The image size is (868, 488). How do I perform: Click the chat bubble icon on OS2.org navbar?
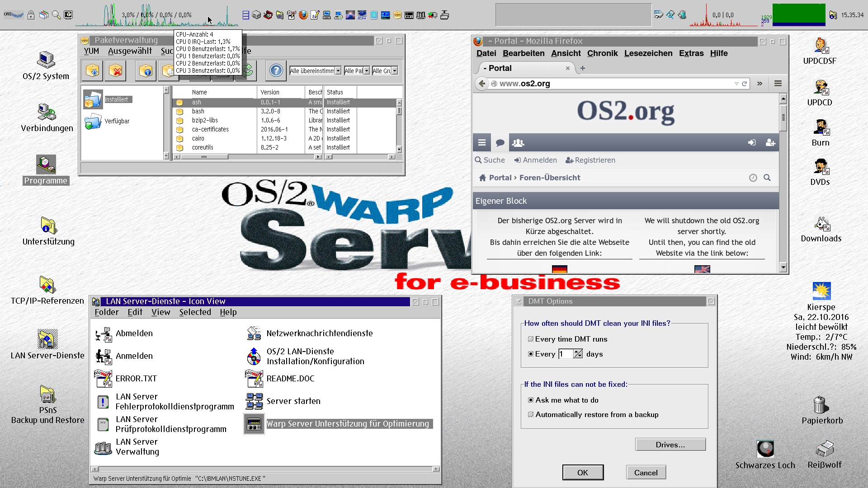click(x=500, y=143)
